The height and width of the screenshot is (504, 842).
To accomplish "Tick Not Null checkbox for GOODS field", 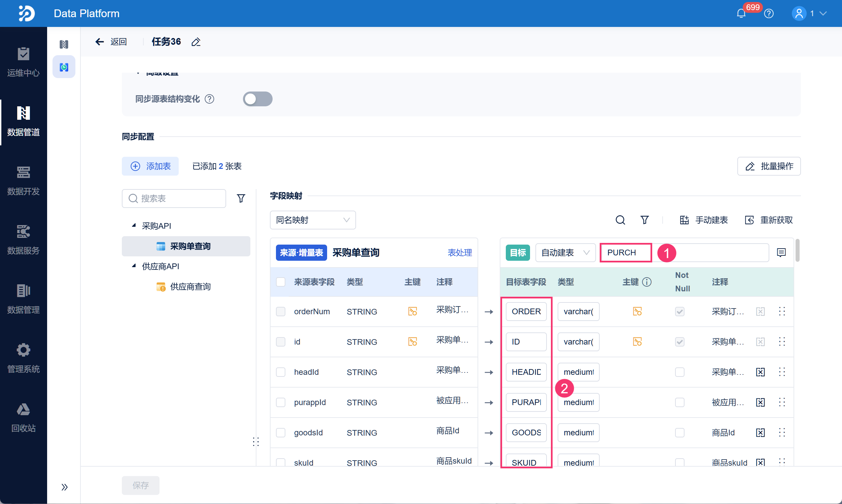I will 679,433.
